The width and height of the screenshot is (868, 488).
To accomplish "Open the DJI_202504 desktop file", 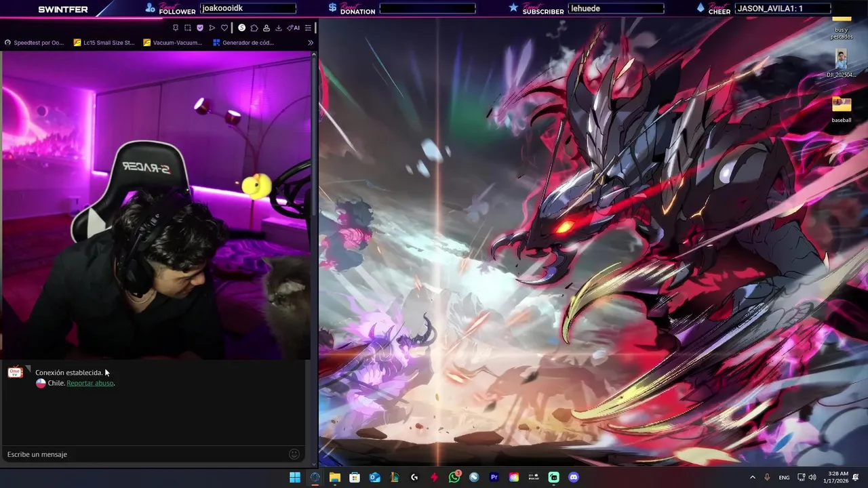I will (842, 64).
